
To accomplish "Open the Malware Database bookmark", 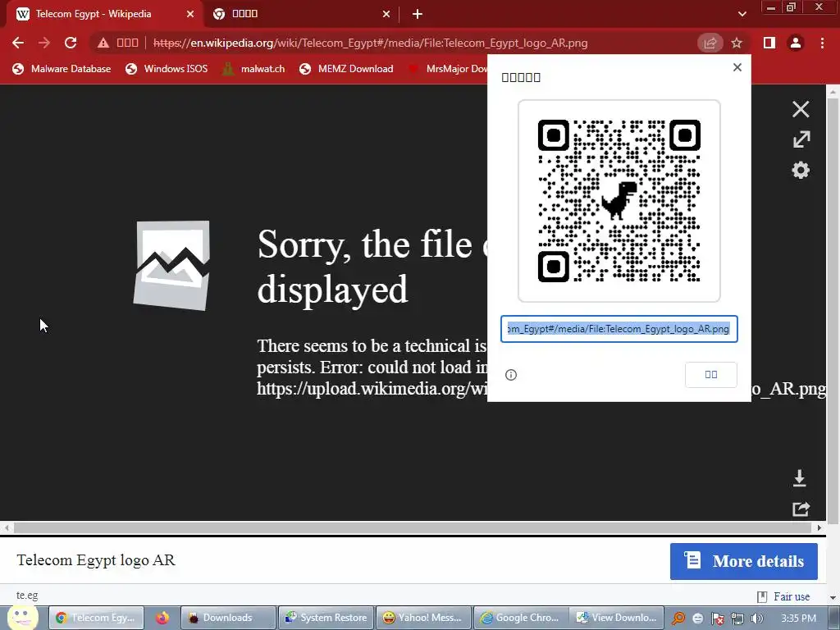I will point(62,69).
